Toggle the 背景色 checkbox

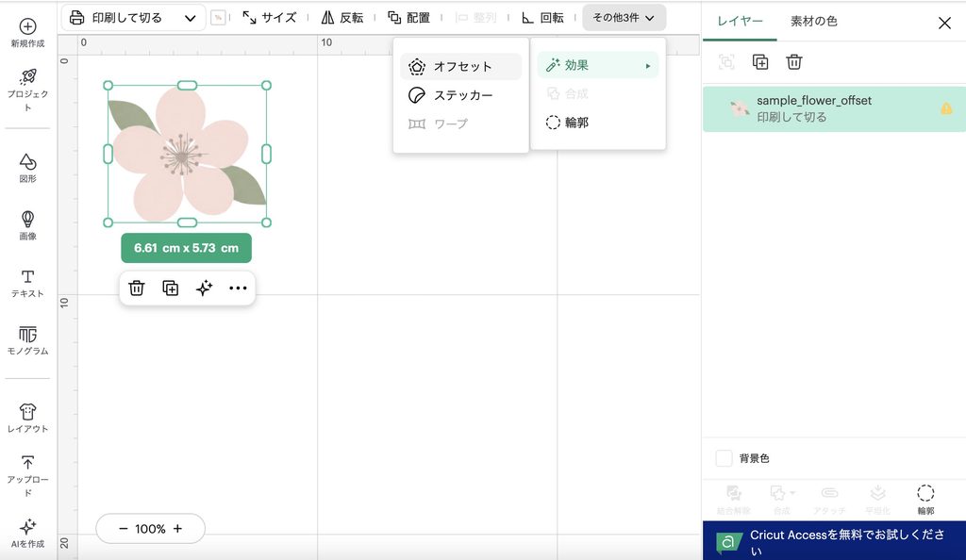click(724, 458)
